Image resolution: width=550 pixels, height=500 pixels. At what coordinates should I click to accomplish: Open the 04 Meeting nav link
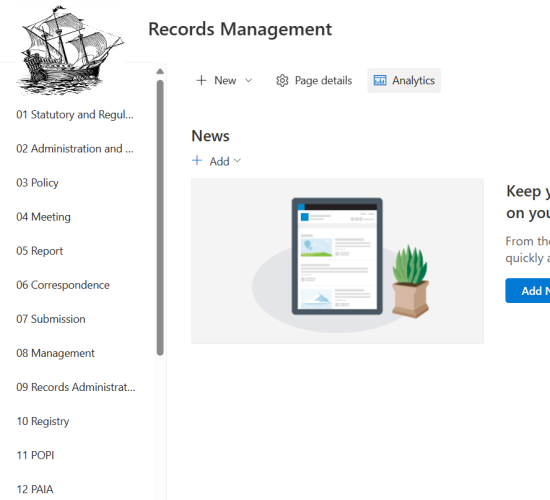coord(43,217)
